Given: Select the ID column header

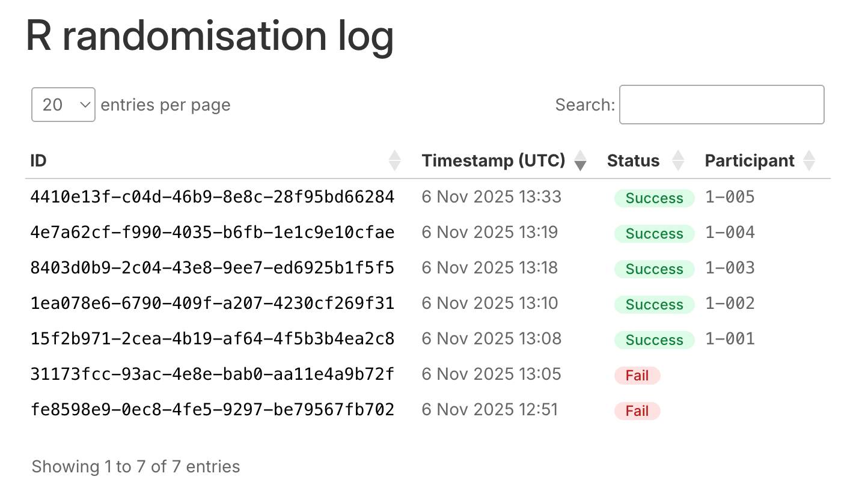Looking at the screenshot, I should (x=38, y=160).
